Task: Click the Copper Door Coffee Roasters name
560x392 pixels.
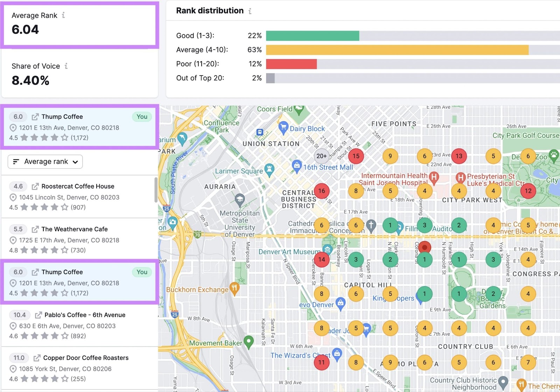Action: click(x=86, y=358)
